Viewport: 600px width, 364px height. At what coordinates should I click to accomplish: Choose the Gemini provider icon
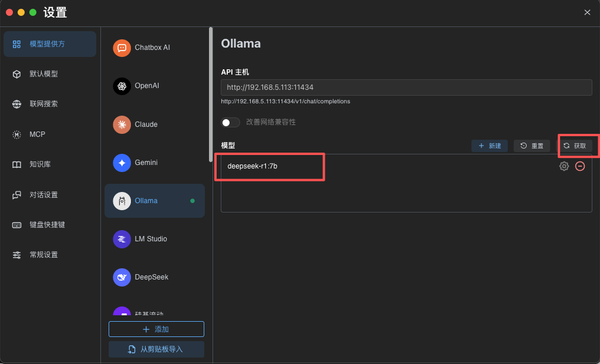122,163
